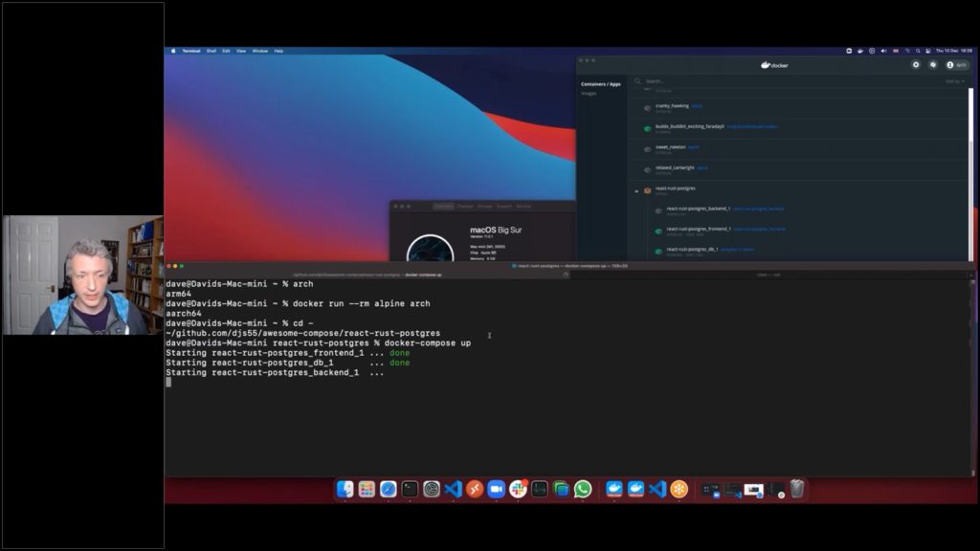Click the Docker whale icon in menu bar
Image resolution: width=980 pixels, height=551 pixels.
point(858,51)
